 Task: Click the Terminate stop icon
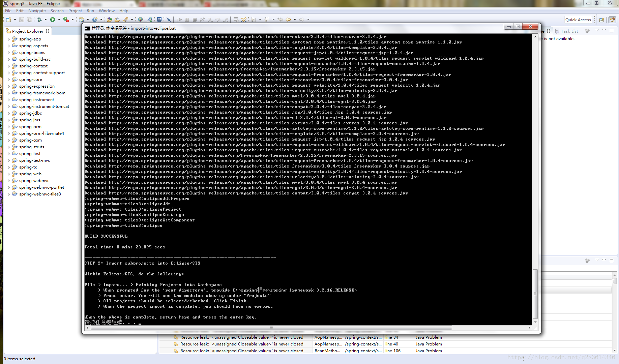195,20
